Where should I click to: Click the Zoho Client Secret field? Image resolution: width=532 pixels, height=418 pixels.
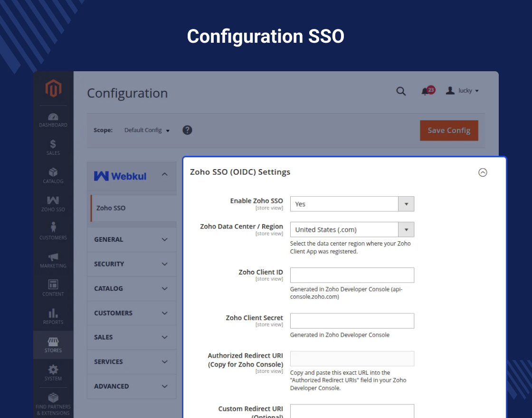click(352, 321)
